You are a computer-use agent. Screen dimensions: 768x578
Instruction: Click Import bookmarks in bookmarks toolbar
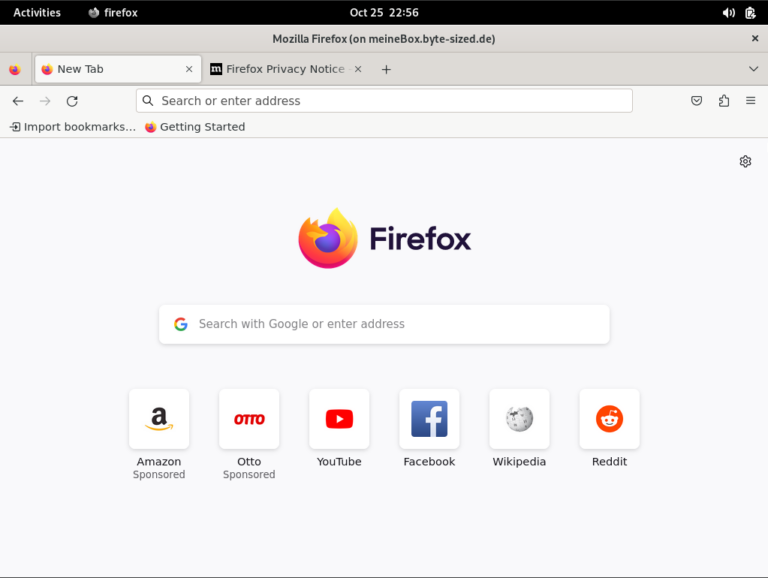click(x=72, y=127)
